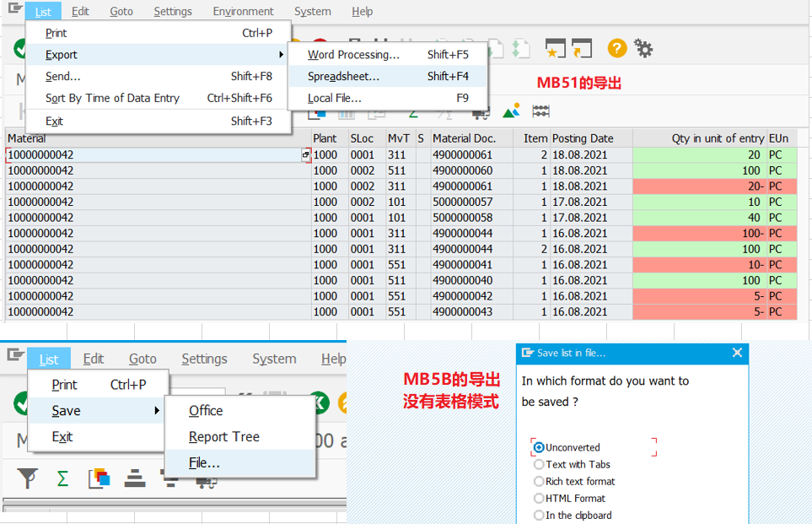Screen dimensions: 812x524
Task: Click the help question mark icon
Action: coord(616,49)
